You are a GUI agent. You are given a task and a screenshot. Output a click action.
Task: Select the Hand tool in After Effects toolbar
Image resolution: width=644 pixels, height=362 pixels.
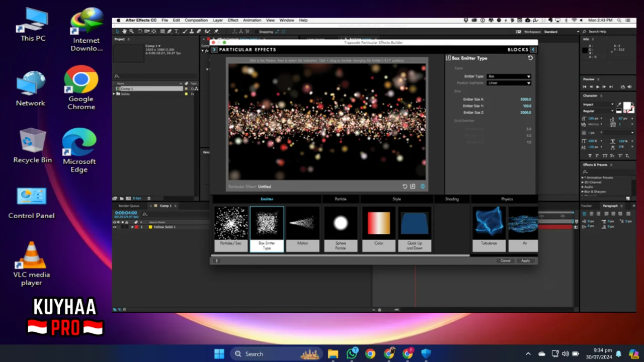tap(124, 31)
